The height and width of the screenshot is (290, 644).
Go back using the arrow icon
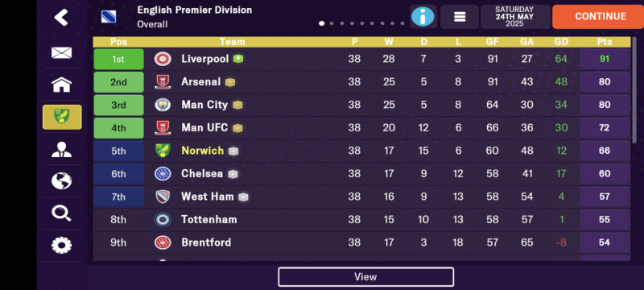pyautogui.click(x=61, y=17)
